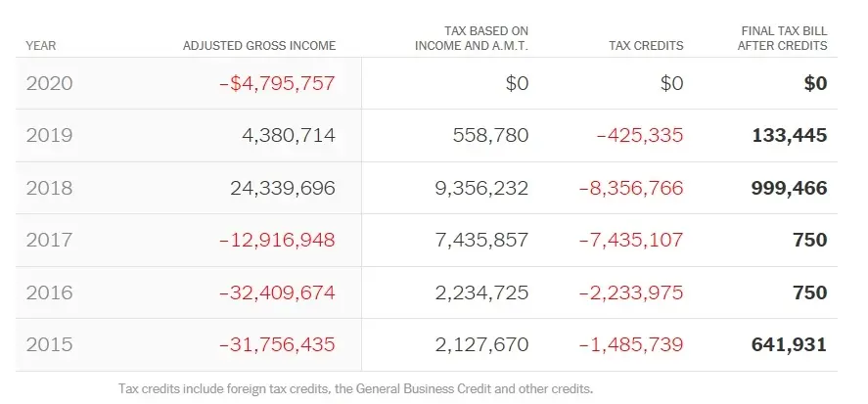
Task: Select the 2017 year row label
Action: [49, 240]
